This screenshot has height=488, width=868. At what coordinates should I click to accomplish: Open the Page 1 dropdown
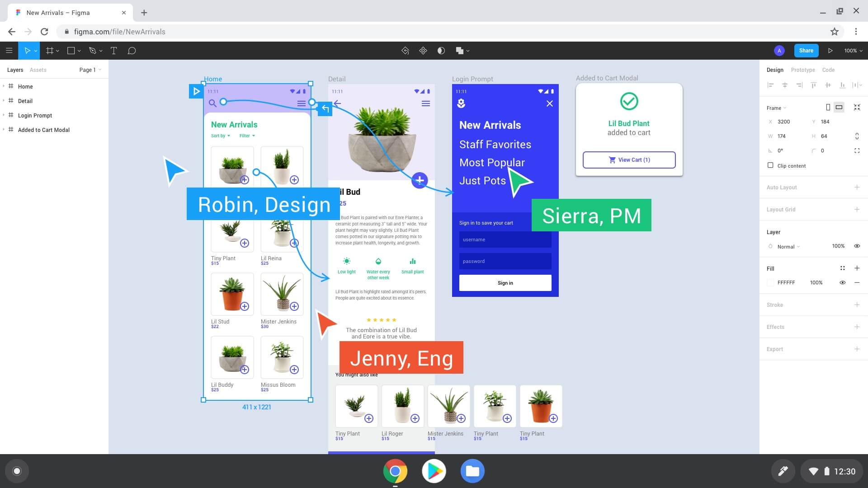(x=90, y=70)
